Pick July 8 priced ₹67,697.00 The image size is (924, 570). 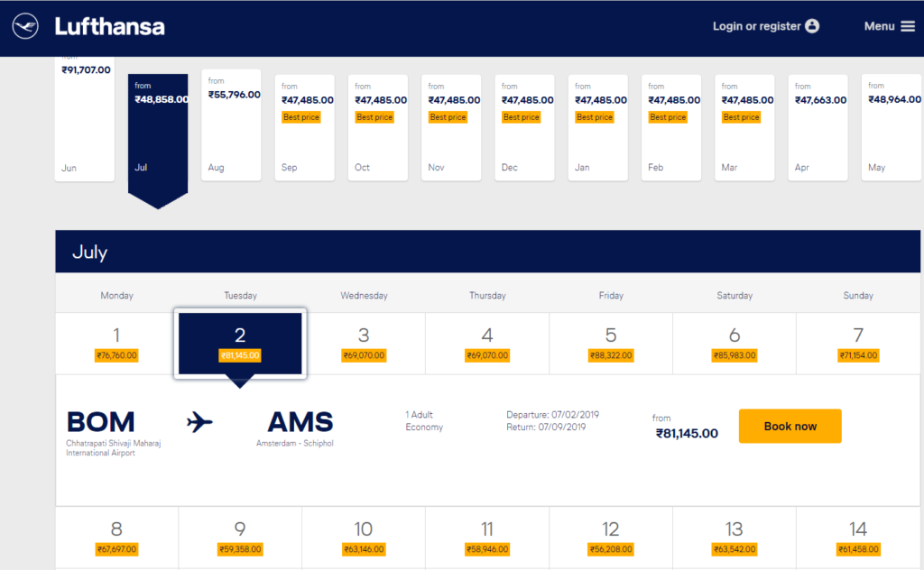coord(116,538)
